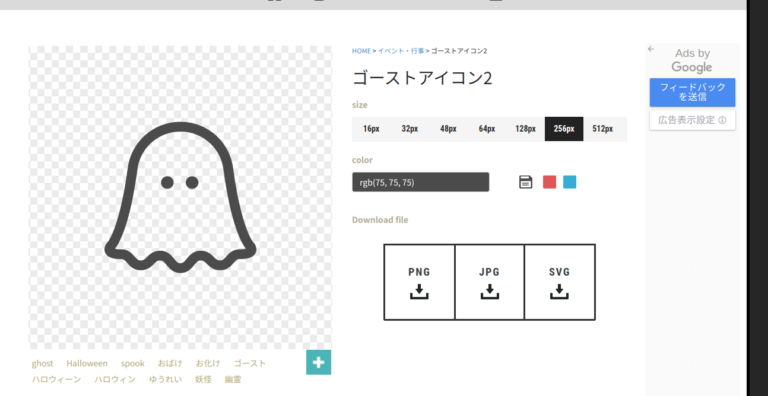The height and width of the screenshot is (396, 768).
Task: Open the ゆうれい tag
Action: 166,379
